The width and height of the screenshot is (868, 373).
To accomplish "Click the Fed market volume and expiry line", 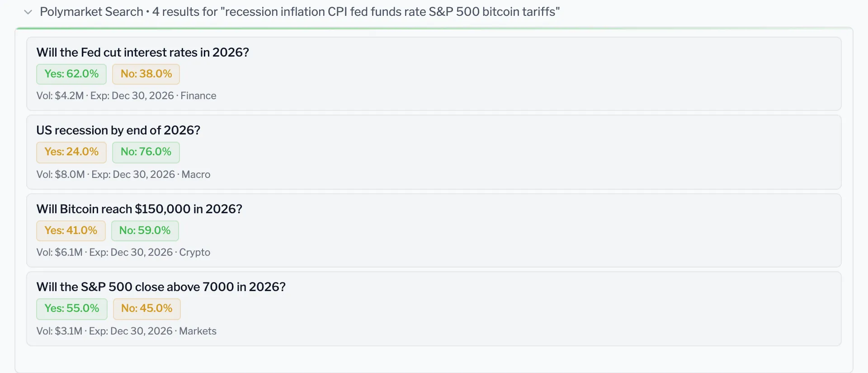I will [127, 96].
